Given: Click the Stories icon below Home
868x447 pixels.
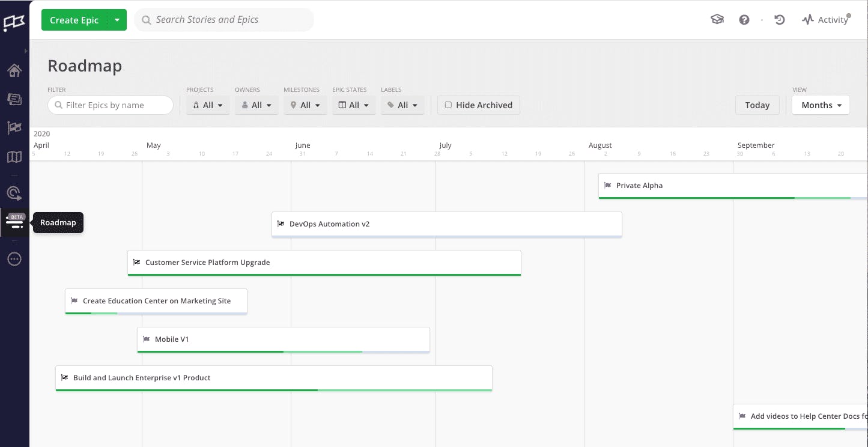Looking at the screenshot, I should [14, 99].
